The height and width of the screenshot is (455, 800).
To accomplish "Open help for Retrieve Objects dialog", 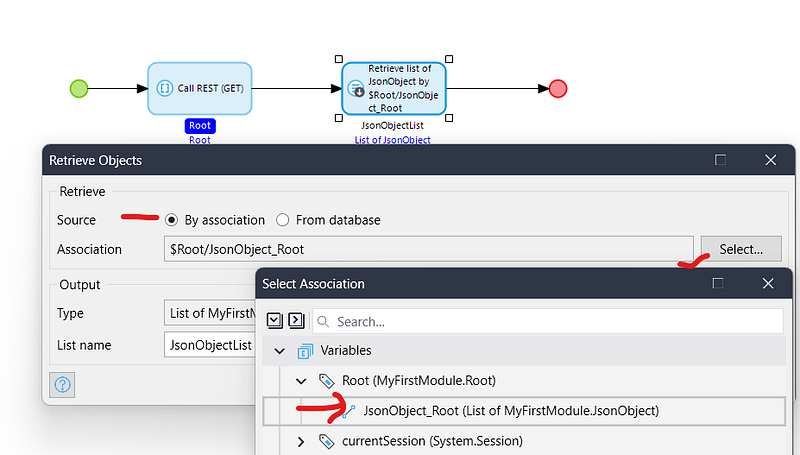I will [61, 385].
